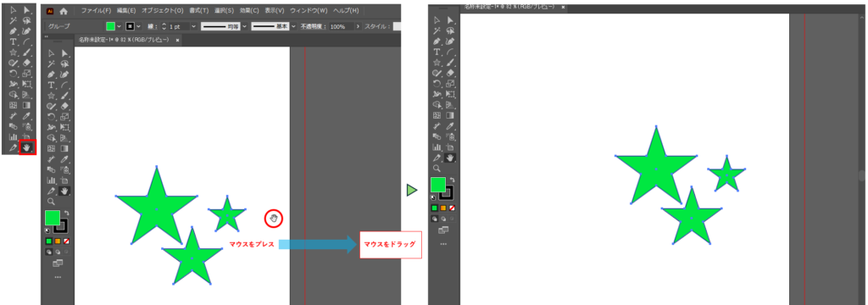Swap fill and stroke arrows in the right screenshot
868x305 pixels.
point(453,180)
